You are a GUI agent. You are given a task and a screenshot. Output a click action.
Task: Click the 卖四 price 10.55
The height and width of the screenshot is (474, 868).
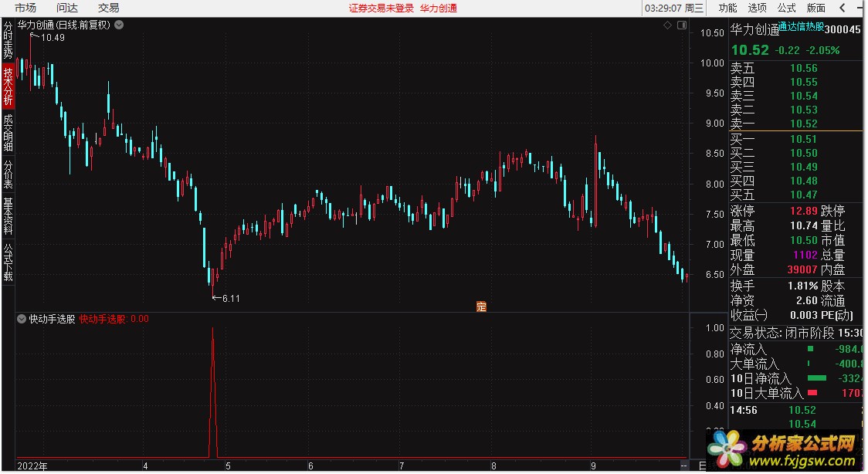pyautogui.click(x=804, y=82)
